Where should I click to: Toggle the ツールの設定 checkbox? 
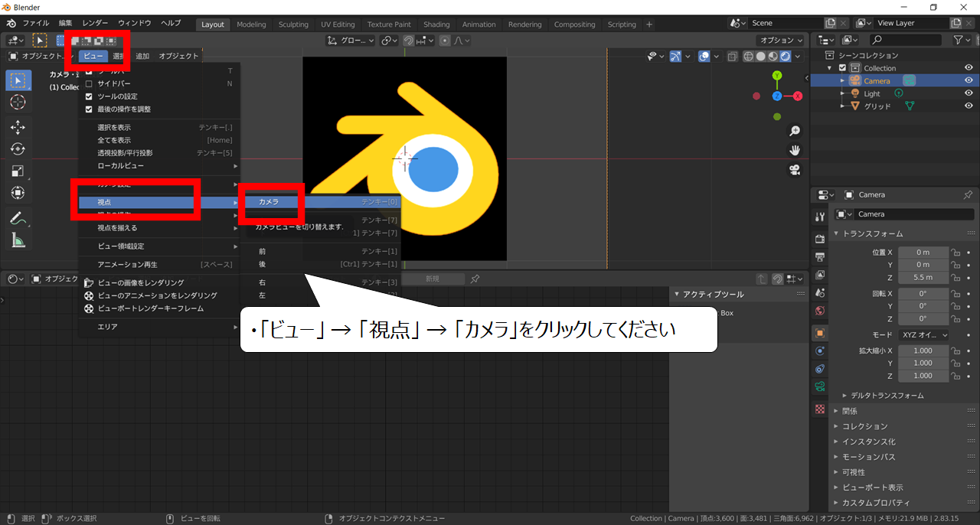point(89,96)
